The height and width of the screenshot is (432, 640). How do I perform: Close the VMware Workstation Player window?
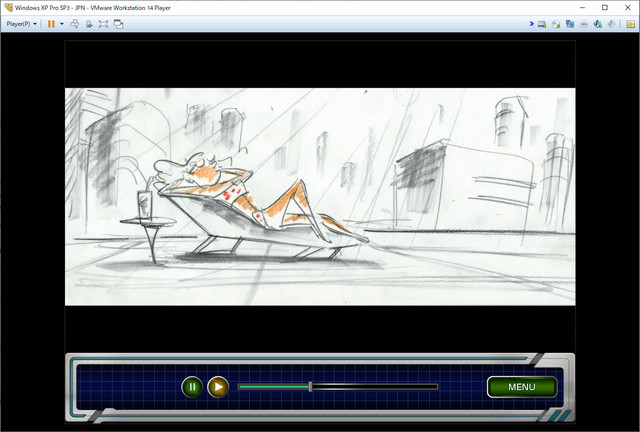[x=628, y=7]
